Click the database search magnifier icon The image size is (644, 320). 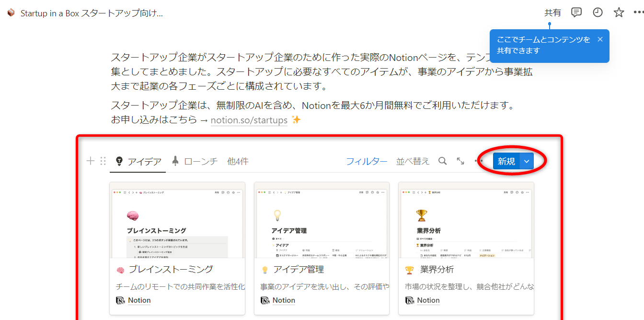click(x=442, y=161)
